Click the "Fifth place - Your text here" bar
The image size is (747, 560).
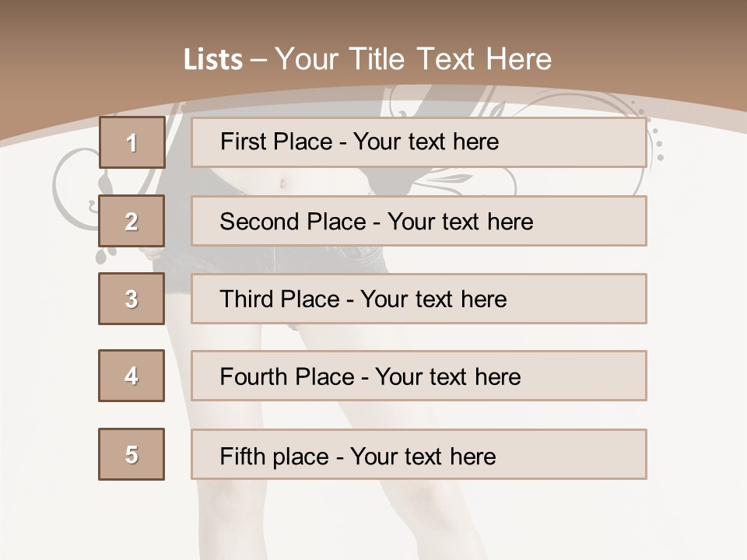click(x=419, y=454)
